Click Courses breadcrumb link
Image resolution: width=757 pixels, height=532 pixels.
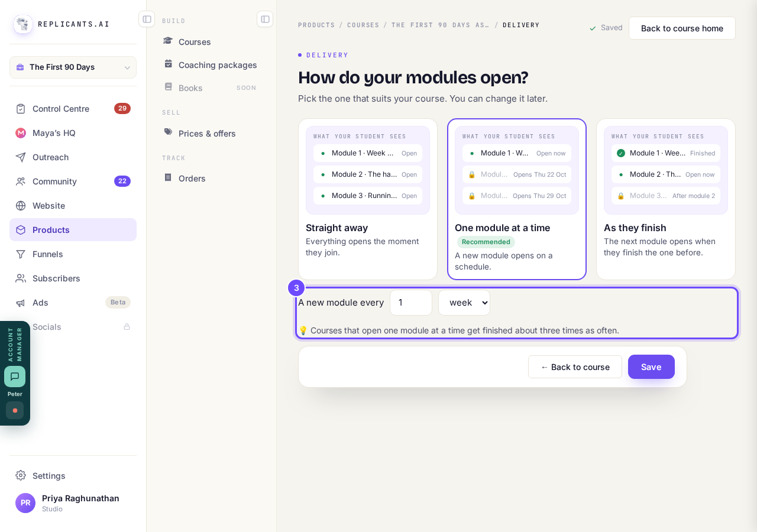(363, 25)
